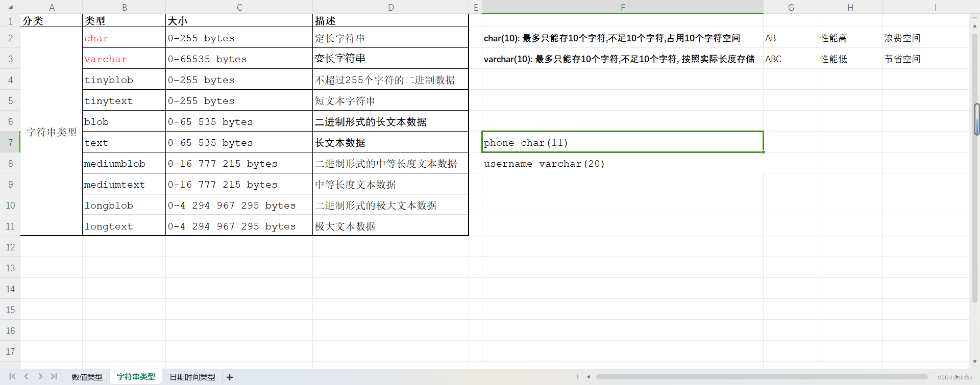Screen dimensions: 980x385
Task: Select the 浪费空间 cell
Action: [x=925, y=38]
